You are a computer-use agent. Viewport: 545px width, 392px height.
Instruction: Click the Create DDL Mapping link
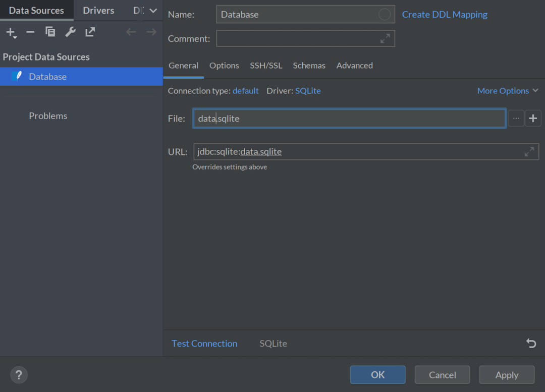click(x=445, y=15)
